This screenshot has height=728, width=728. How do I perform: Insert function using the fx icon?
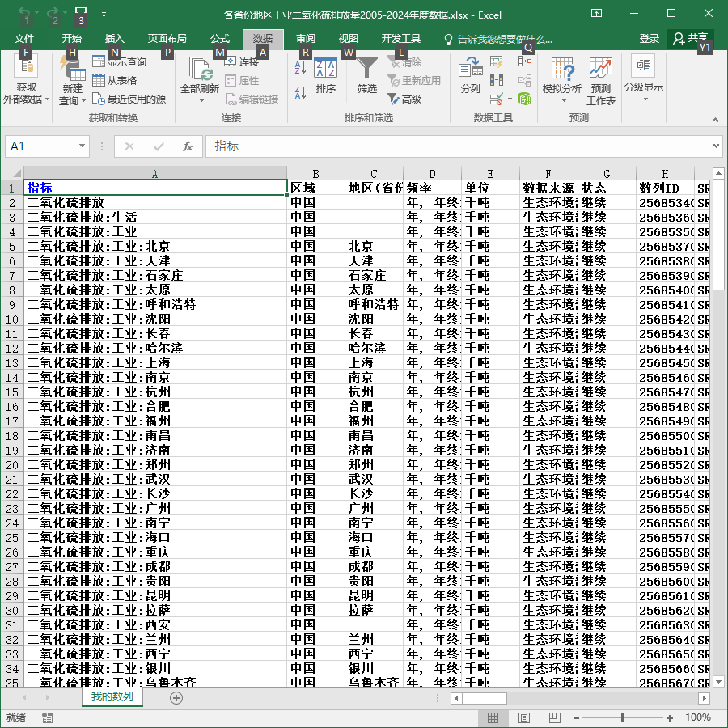click(188, 146)
